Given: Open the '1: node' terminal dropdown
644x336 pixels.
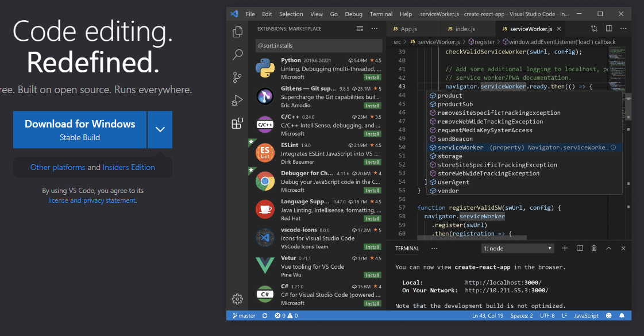Looking at the screenshot, I should (x=518, y=248).
